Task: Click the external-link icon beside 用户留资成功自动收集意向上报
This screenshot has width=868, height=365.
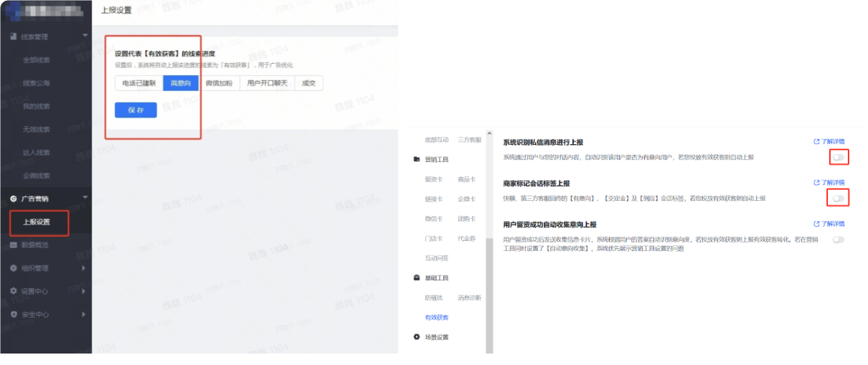Action: click(816, 224)
